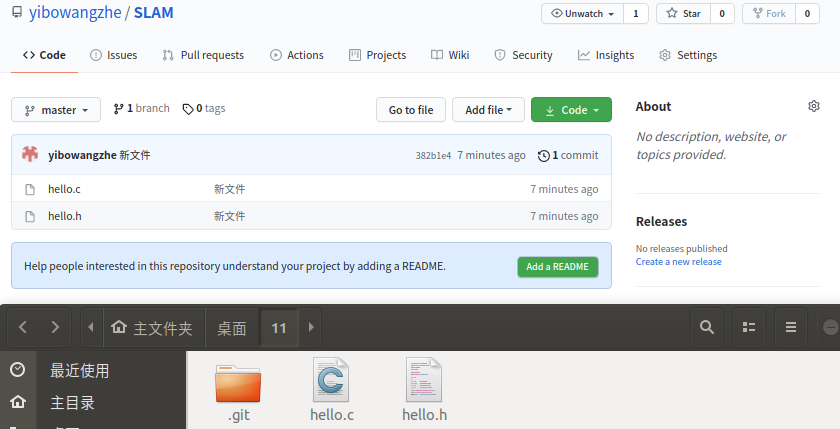Open commit hash 382b1e4
Screen dimensions: 840x429
pos(433,155)
